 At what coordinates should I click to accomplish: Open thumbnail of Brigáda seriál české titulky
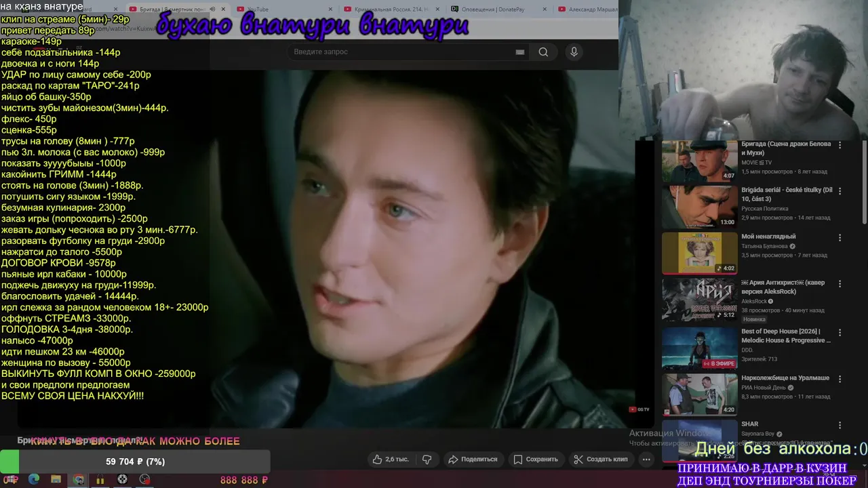click(699, 207)
